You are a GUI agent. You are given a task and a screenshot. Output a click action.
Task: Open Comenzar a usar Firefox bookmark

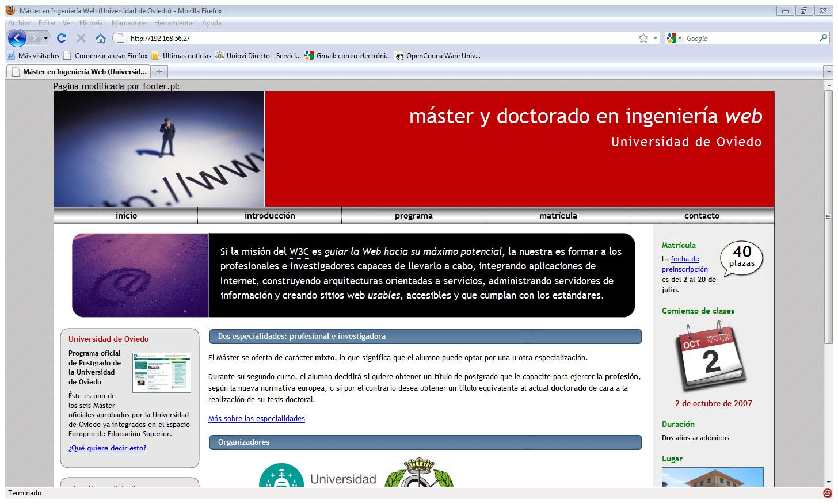(105, 56)
